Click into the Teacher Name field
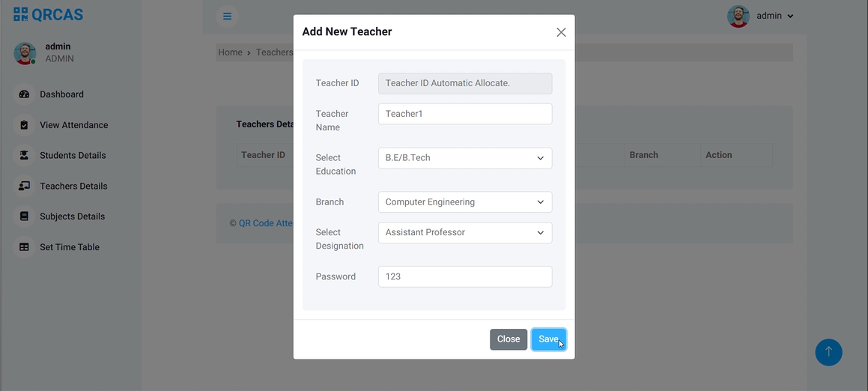Screen dimensions: 868x391 pyautogui.click(x=464, y=114)
